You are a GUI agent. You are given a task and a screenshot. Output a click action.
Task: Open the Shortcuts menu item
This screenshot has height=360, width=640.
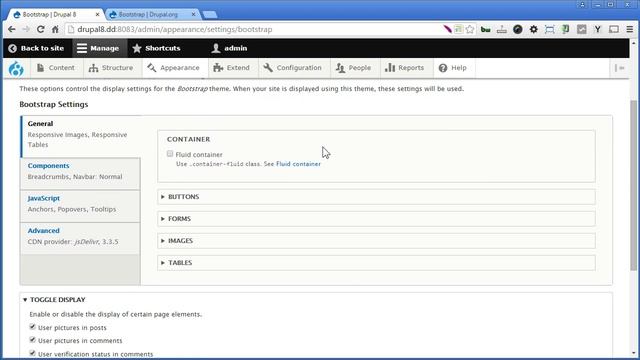tap(156, 48)
